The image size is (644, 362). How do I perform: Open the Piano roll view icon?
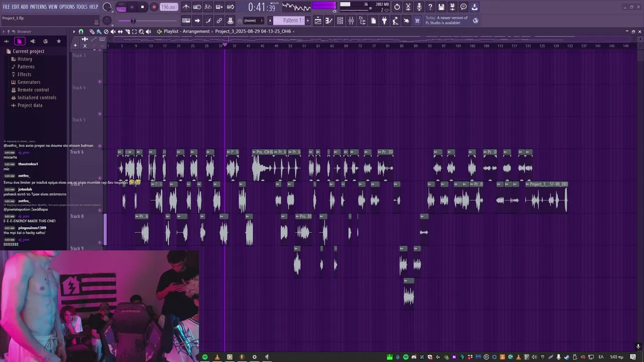tap(329, 21)
